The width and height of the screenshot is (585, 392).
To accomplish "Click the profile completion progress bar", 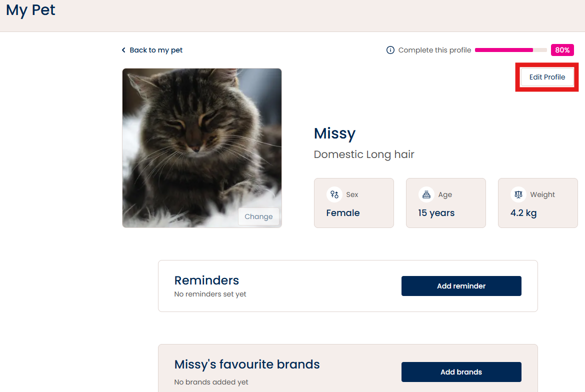I will point(511,50).
